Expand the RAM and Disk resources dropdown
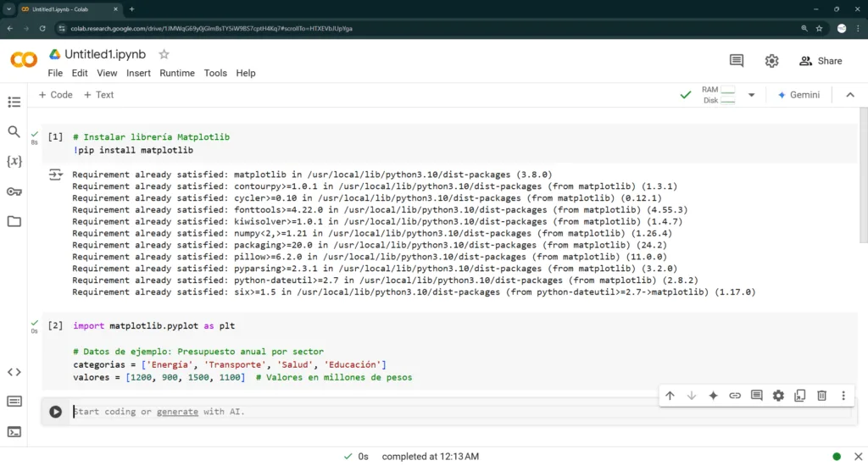This screenshot has height=466, width=868. click(751, 95)
